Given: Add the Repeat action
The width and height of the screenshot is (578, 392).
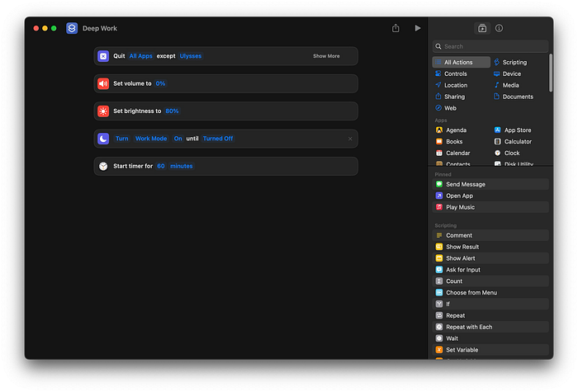Looking at the screenshot, I should (x=490, y=315).
